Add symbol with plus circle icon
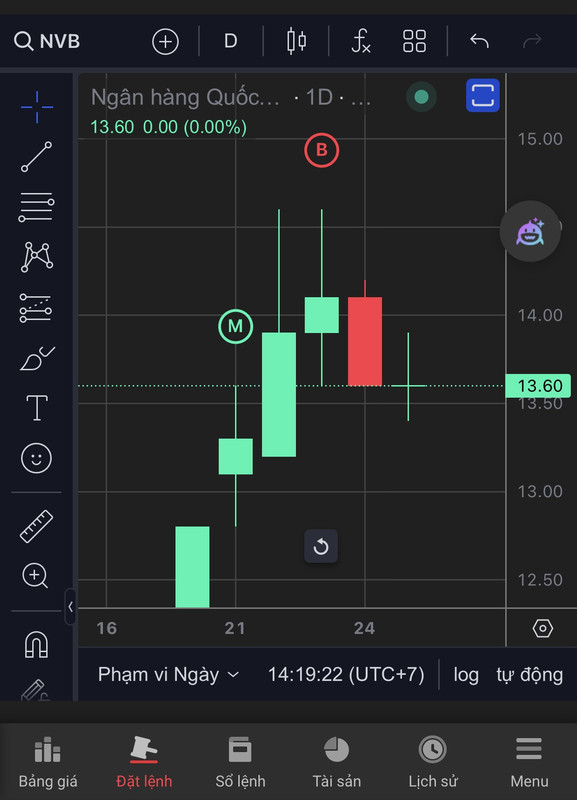The height and width of the screenshot is (800, 577). [x=165, y=41]
